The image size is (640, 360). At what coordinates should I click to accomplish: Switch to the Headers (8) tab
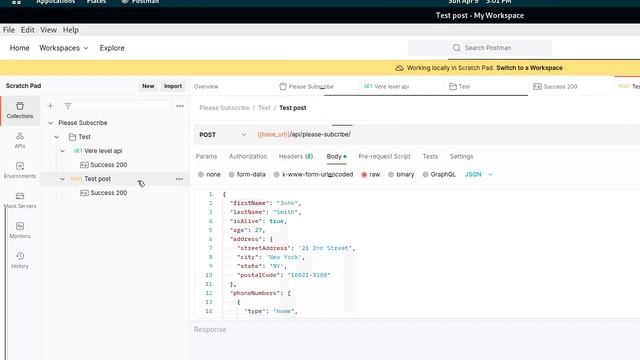tap(296, 156)
